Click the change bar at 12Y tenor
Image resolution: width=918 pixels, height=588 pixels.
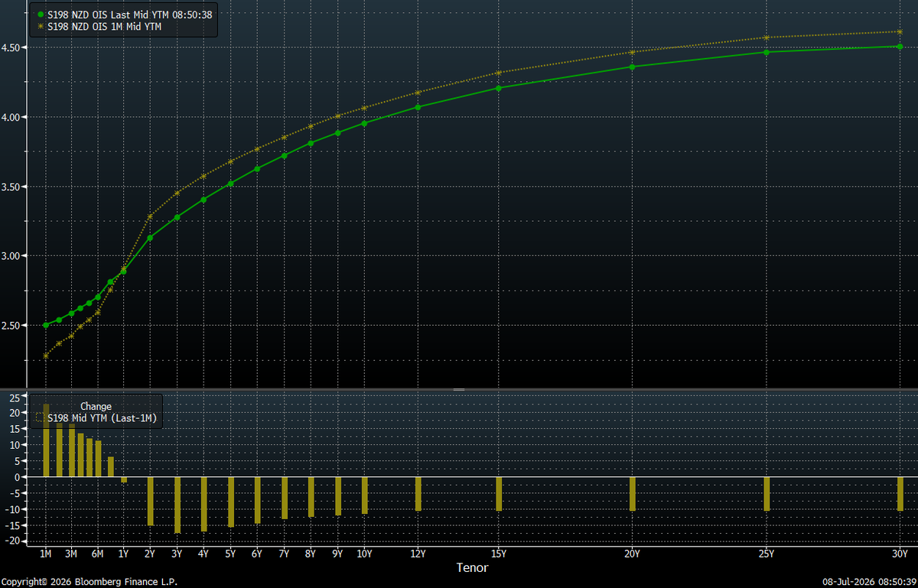pyautogui.click(x=418, y=494)
